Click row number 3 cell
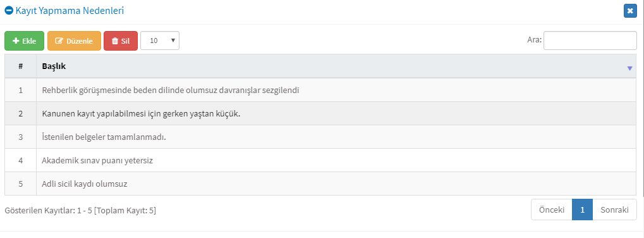This screenshot has width=644, height=238. tap(20, 137)
